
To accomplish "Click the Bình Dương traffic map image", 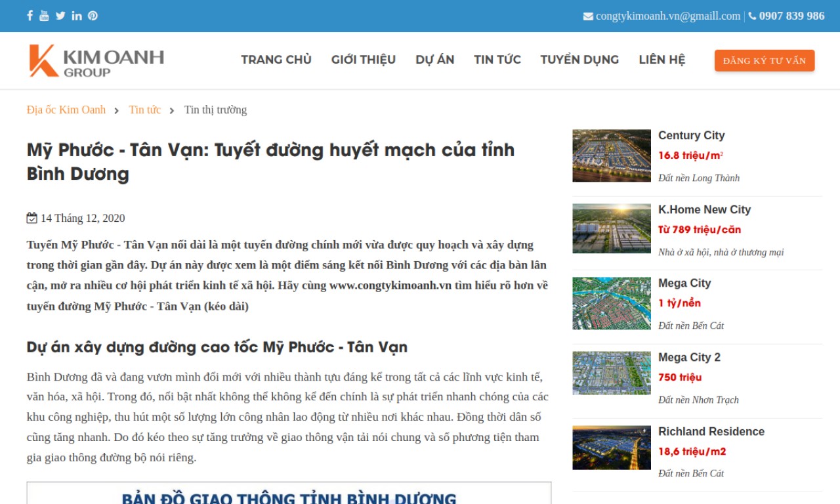I will 289,493.
